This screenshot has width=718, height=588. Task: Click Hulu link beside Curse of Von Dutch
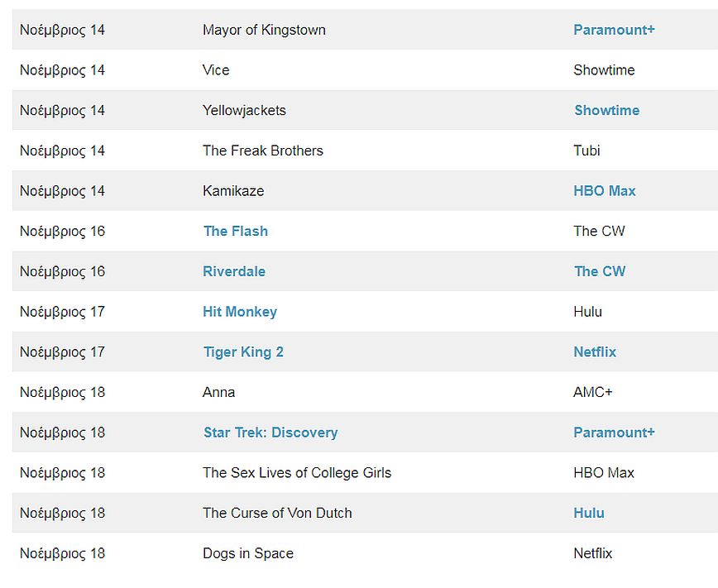tap(589, 514)
